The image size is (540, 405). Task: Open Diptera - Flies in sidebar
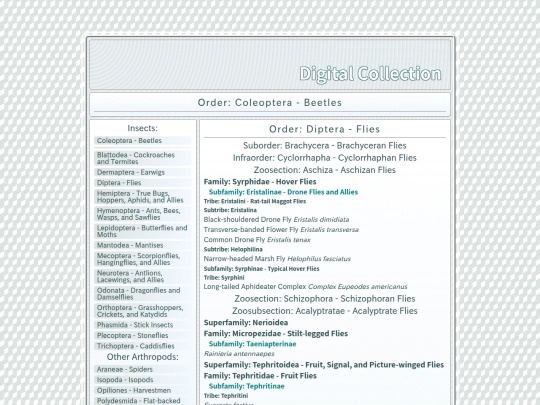(143, 183)
